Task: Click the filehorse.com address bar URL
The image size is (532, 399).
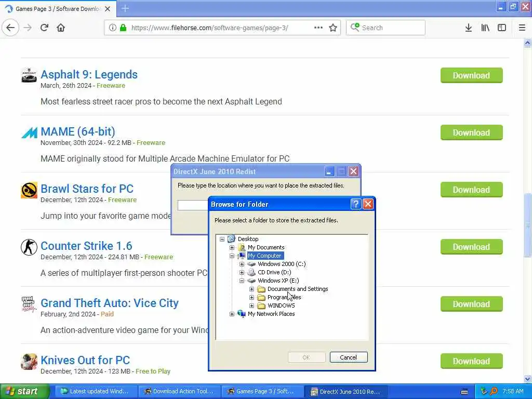Action: pyautogui.click(x=209, y=28)
